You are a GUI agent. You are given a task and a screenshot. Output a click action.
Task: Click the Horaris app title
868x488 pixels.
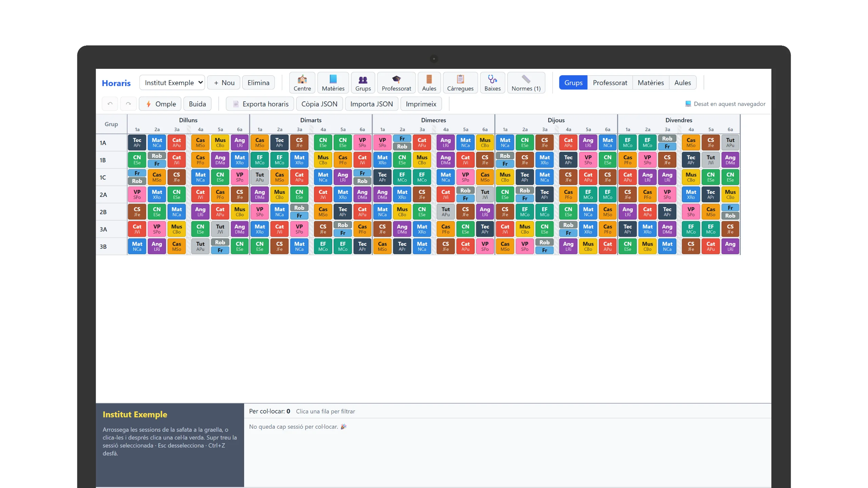116,83
